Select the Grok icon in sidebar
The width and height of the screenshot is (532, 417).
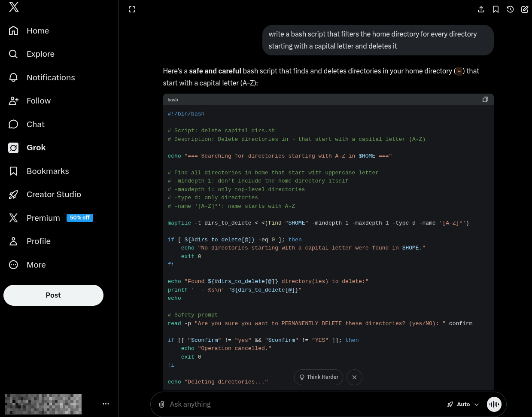(x=13, y=148)
